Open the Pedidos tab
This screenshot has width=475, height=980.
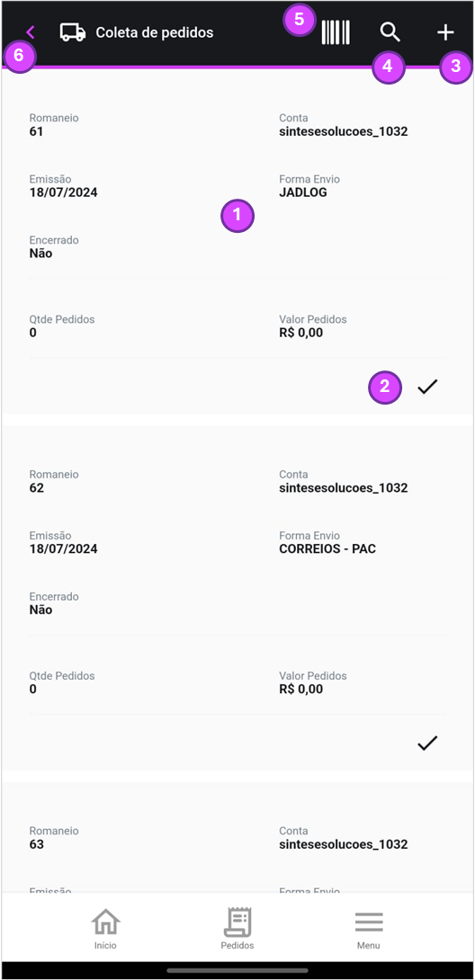237,928
